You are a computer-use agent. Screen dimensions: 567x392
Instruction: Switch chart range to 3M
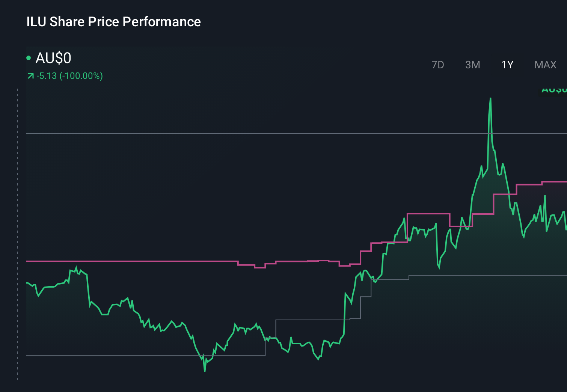[x=472, y=65]
